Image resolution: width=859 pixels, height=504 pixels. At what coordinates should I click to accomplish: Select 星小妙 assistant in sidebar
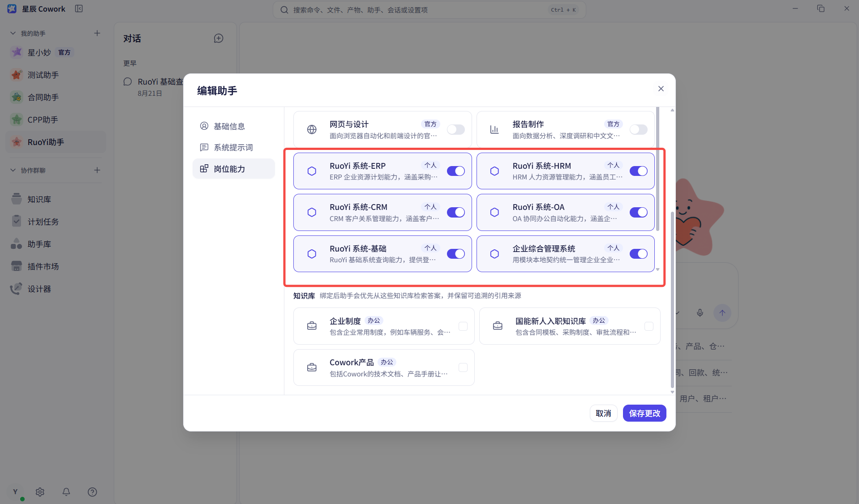pyautogui.click(x=56, y=52)
